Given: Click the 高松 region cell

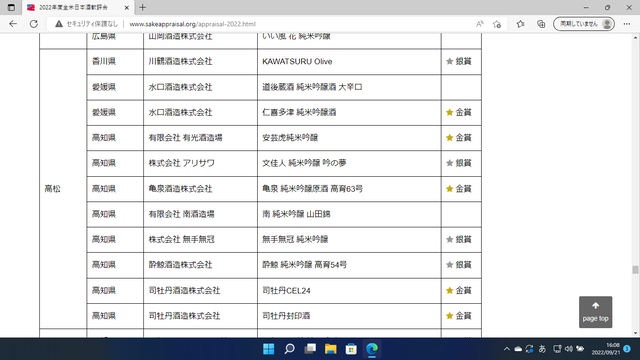Looking at the screenshot, I should click(x=63, y=189).
